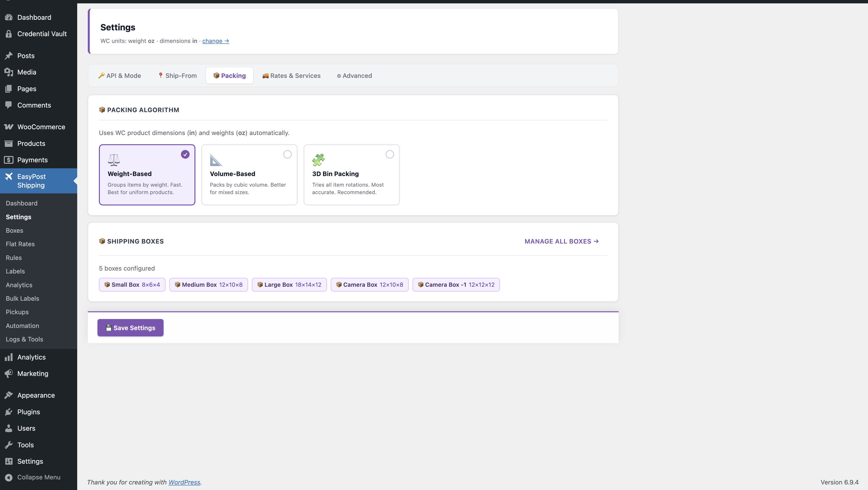Click the Products archive box icon
The image size is (868, 490).
9,143
